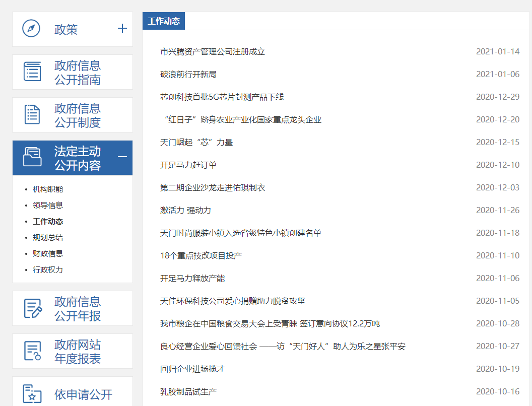The width and height of the screenshot is (532, 406).
Task: Go to 规划总结 in the sidebar
Action: (x=48, y=238)
